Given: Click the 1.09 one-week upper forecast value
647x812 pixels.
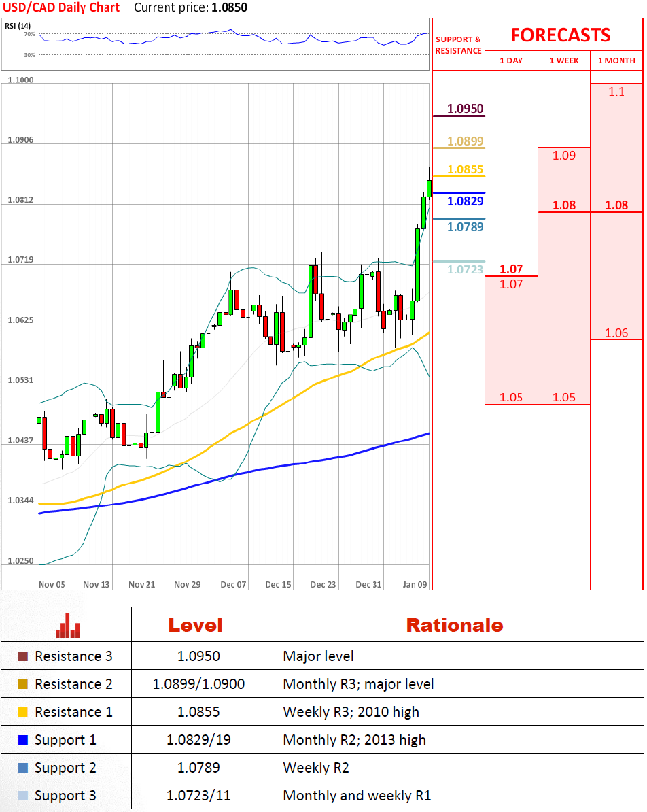Looking at the screenshot, I should click(x=563, y=156).
